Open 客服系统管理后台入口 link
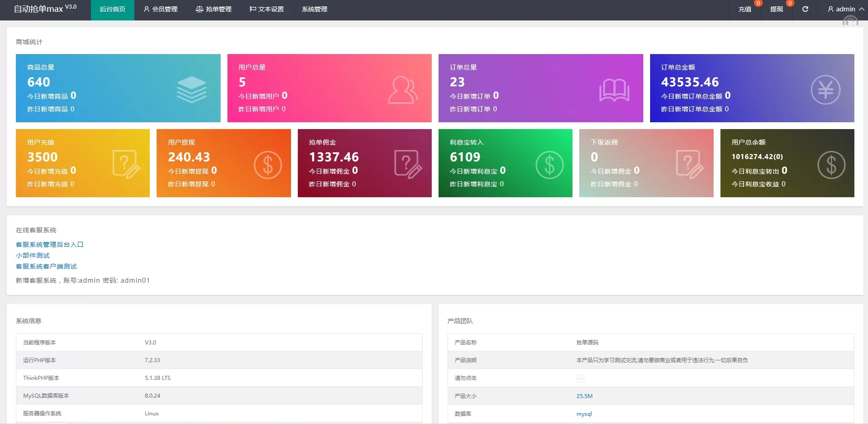 49,244
